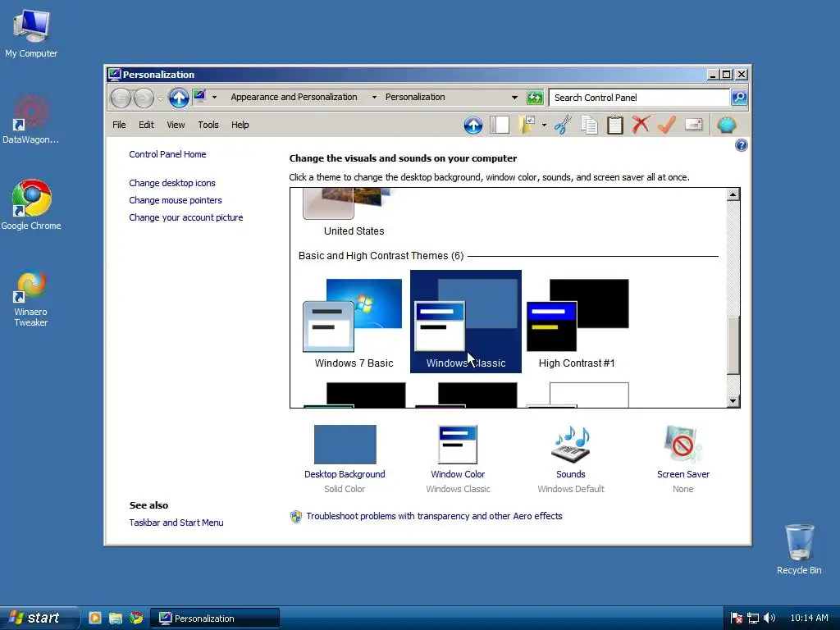Click Taskbar and Start Menu link
The image size is (840, 630).
[x=176, y=523]
